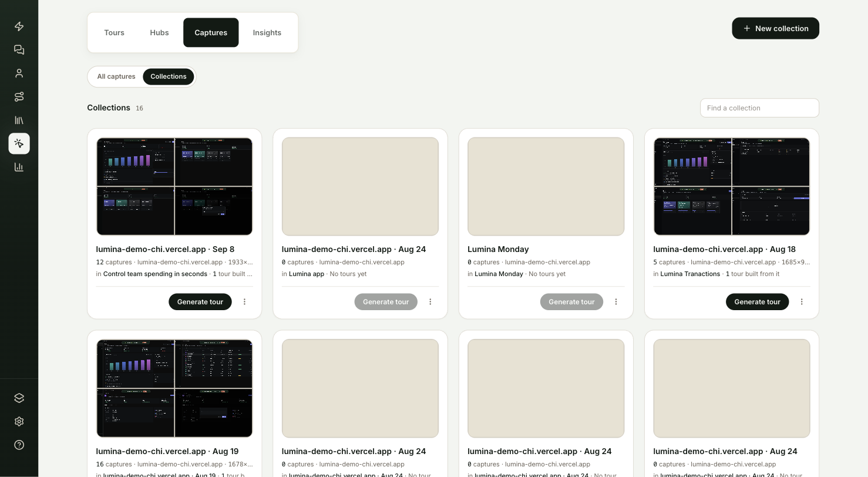Select the highlighted cursor-click sidebar icon
The width and height of the screenshot is (868, 477).
pyautogui.click(x=19, y=143)
